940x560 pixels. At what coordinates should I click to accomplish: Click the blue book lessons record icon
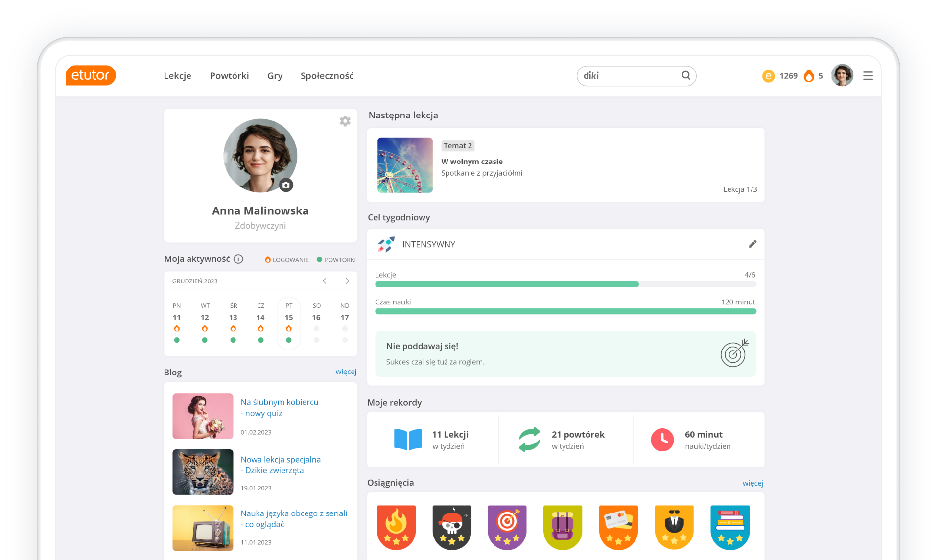tap(408, 440)
